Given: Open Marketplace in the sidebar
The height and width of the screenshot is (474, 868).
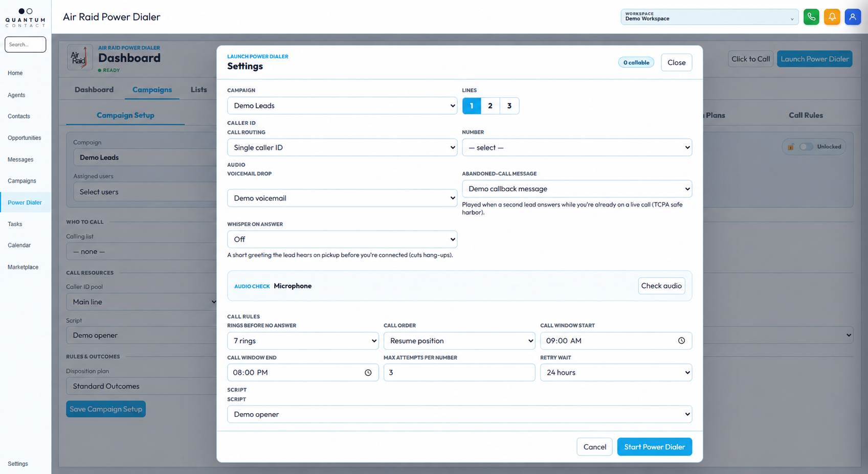Looking at the screenshot, I should click(23, 267).
